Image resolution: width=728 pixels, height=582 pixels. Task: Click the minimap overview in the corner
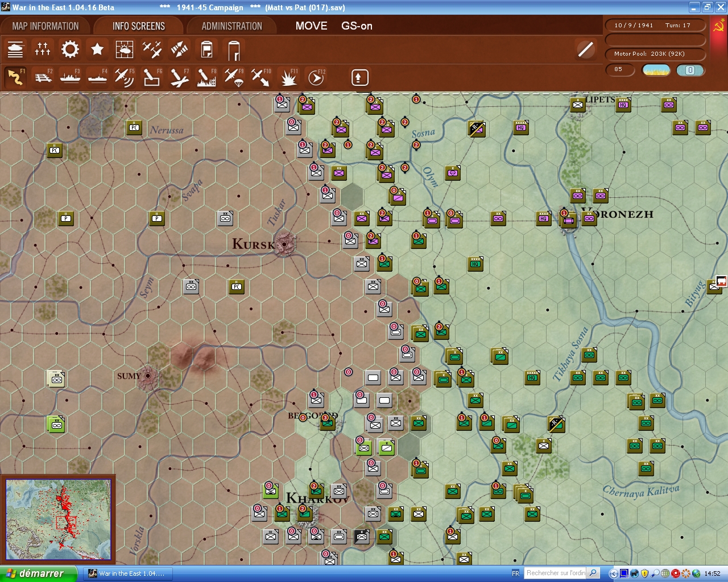[58, 519]
